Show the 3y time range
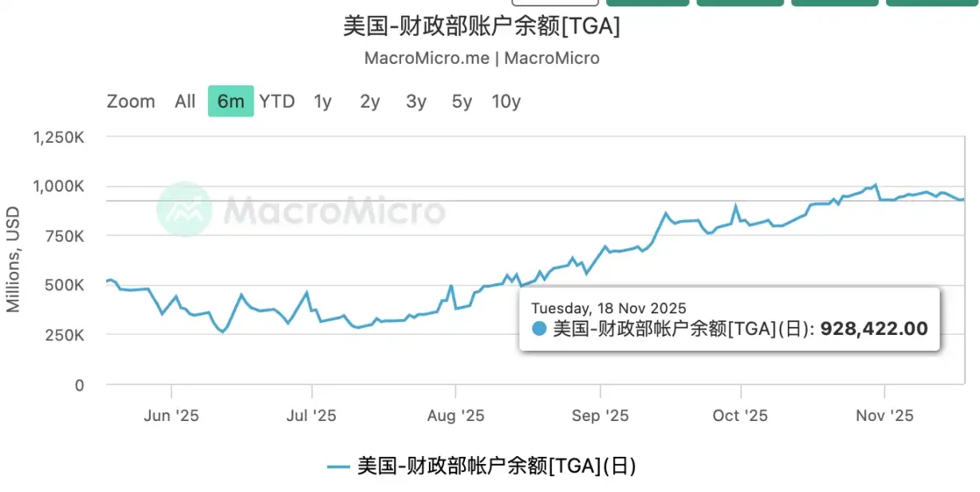980x492 pixels. [x=416, y=101]
